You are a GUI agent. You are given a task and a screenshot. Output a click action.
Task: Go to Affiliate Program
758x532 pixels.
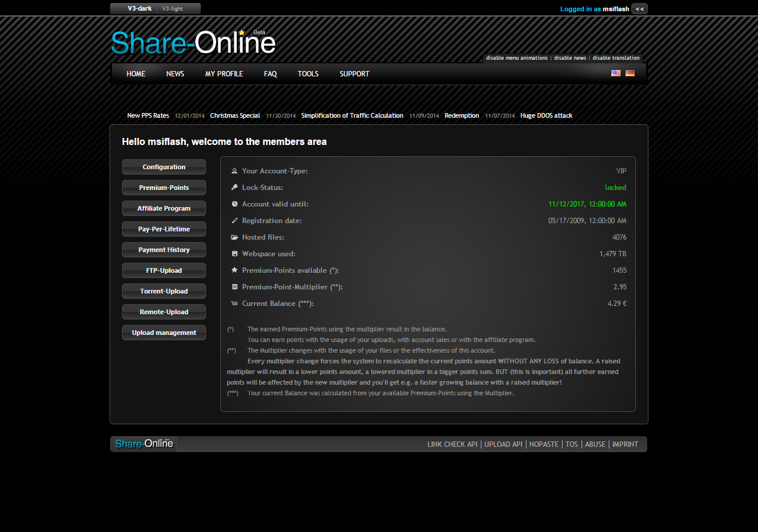click(x=164, y=208)
